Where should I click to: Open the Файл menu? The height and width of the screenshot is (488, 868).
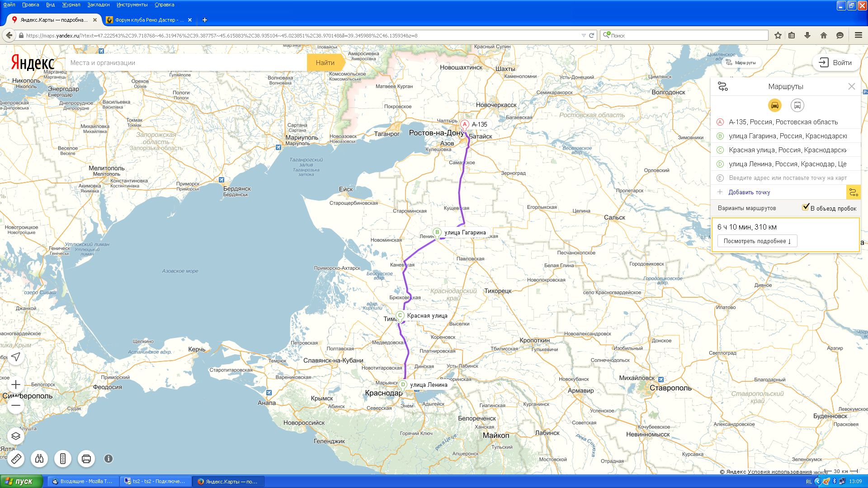(9, 5)
